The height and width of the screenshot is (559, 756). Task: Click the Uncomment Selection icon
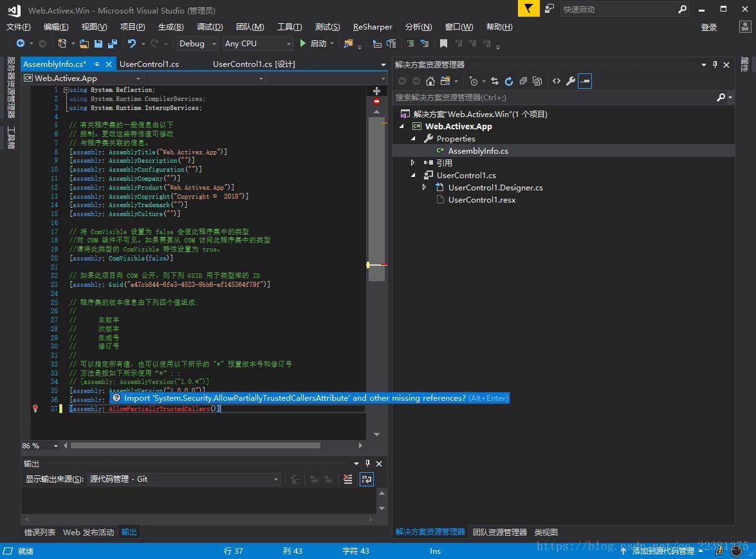(x=425, y=43)
